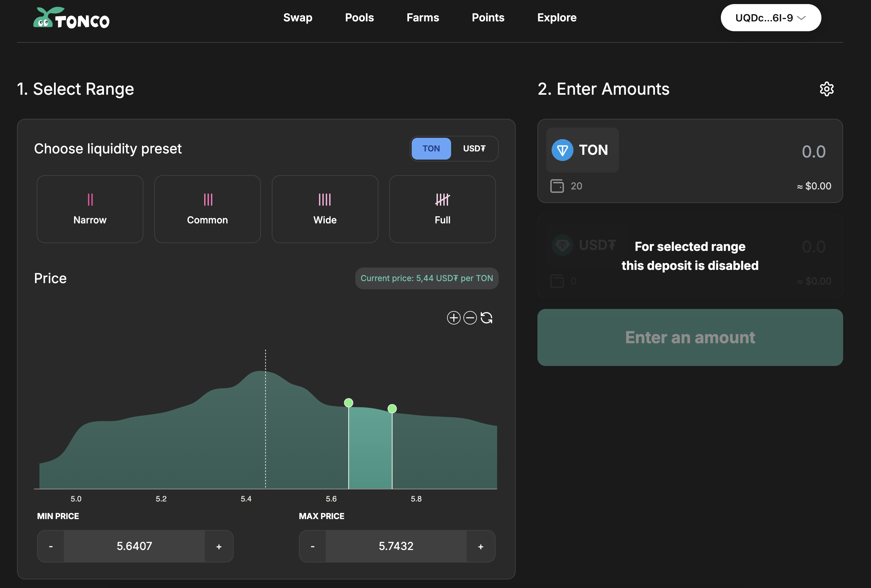The image size is (871, 588).
Task: Increase the max price with plus
Action: 480,547
